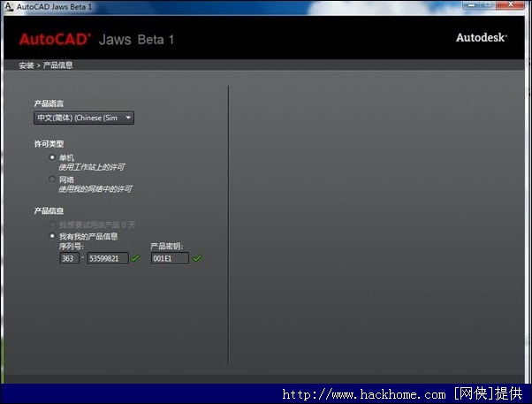This screenshot has width=532, height=404.
Task: Click the product key field 001E1
Action: [170, 258]
